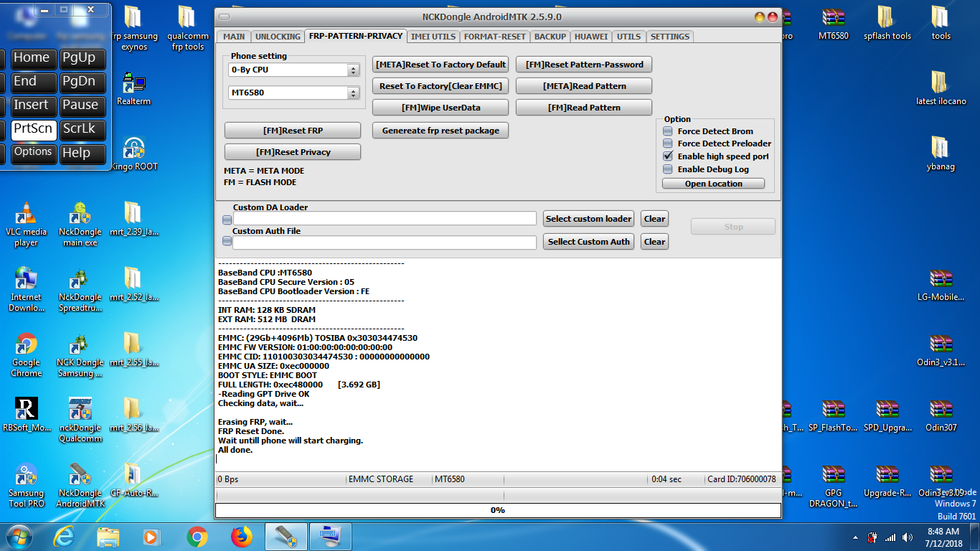Click 'FRP Reset Done.' log line

251,431
